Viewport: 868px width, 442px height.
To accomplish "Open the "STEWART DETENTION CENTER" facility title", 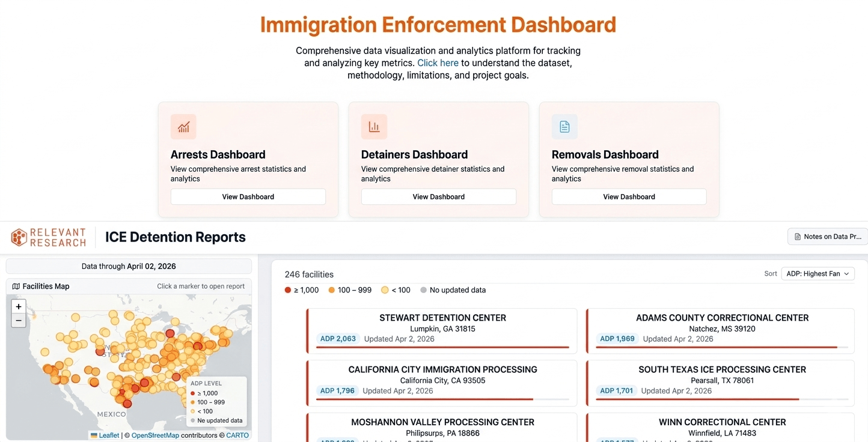I will (443, 318).
